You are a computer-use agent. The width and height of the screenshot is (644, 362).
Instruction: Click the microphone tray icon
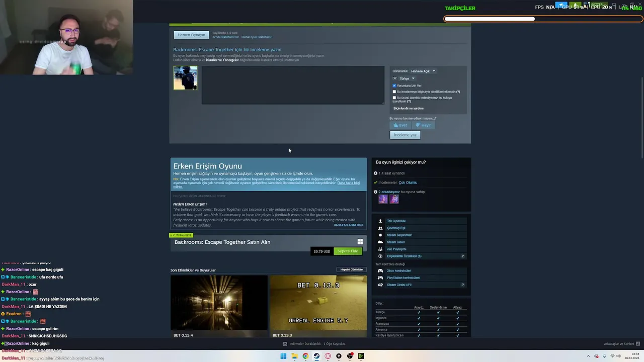[x=605, y=356]
